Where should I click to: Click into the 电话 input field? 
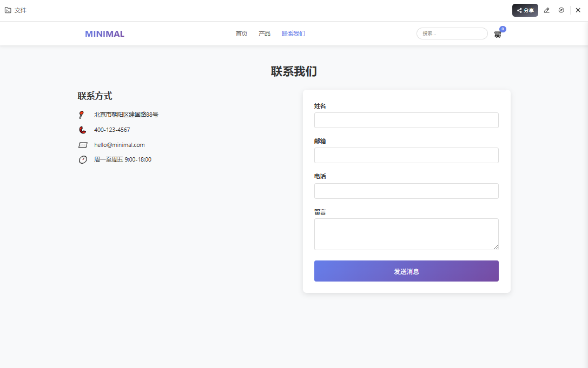point(406,191)
